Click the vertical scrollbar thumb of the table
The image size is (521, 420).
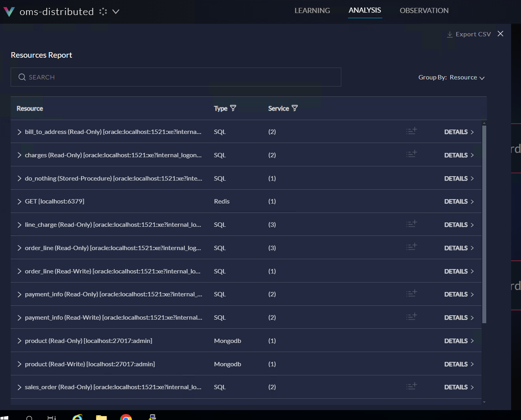(484, 224)
